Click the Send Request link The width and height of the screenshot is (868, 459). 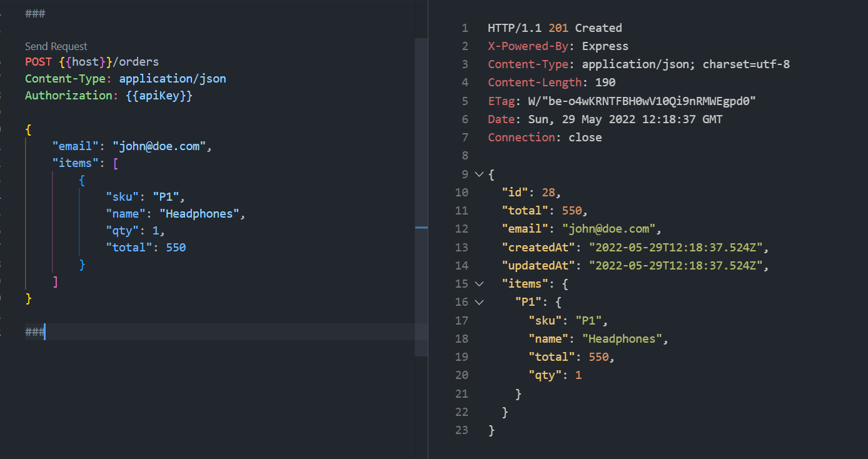(56, 46)
